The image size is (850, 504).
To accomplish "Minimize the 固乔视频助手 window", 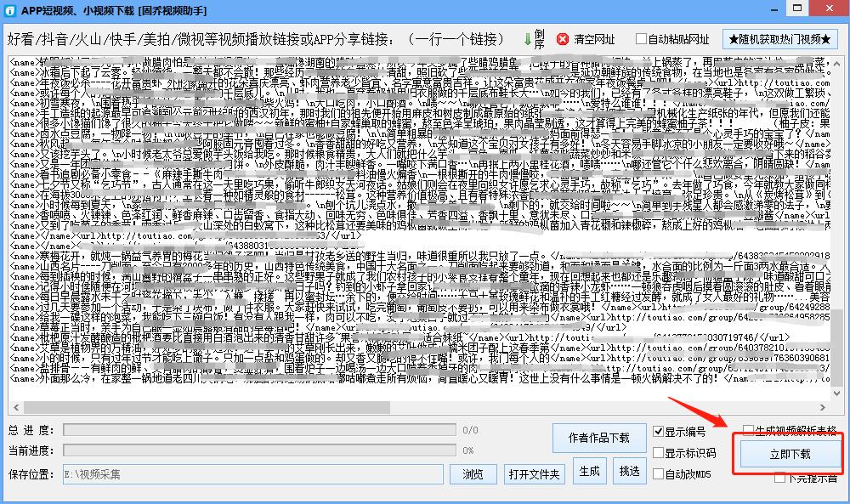I will tap(774, 9).
